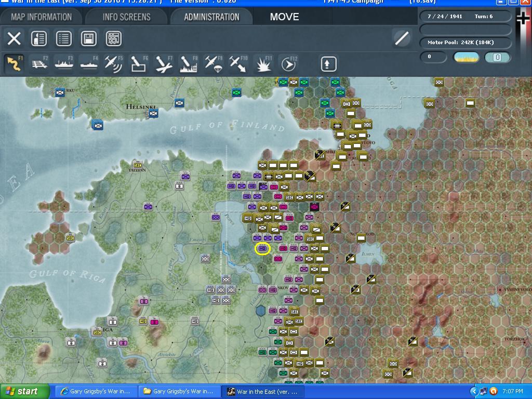
Task: Click the teal indicator showing 0
Action: click(497, 57)
